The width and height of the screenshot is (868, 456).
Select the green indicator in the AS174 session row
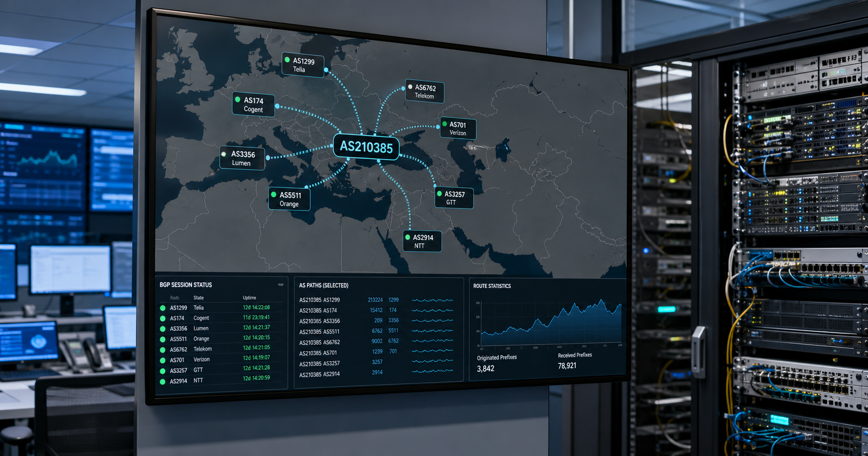pos(162,319)
